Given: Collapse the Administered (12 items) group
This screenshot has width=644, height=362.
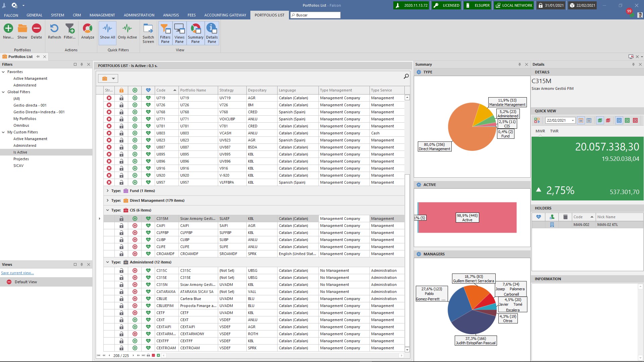Looking at the screenshot, I should click(107, 262).
